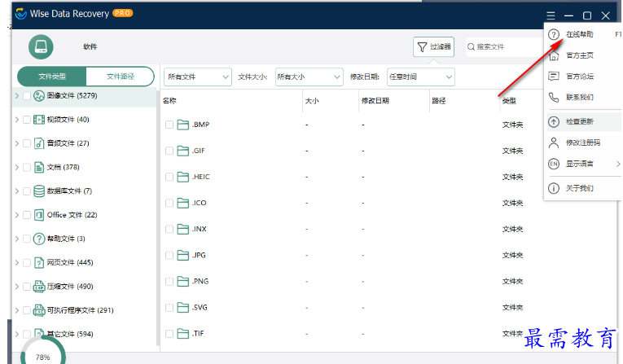This screenshot has width=623, height=364.
Task: Click the 网页文件 page icon
Action: 39,263
